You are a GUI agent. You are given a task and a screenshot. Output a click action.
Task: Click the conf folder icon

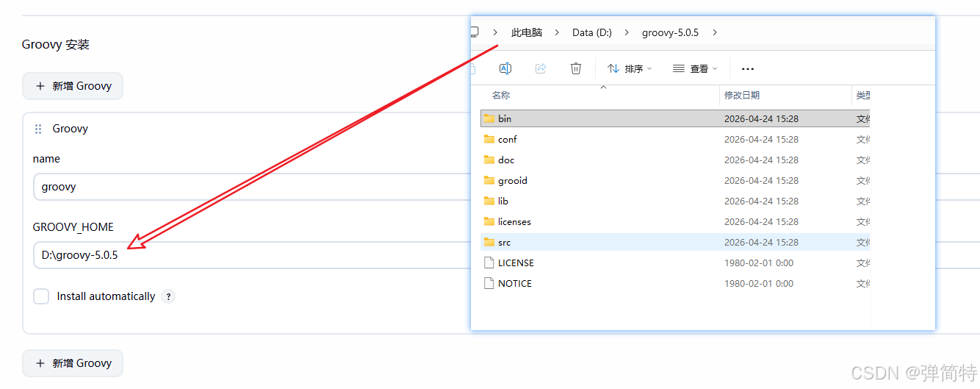point(489,139)
